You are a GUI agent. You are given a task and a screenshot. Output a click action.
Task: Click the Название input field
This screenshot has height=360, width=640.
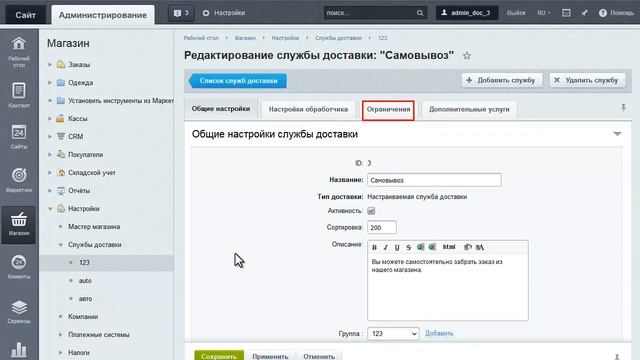click(434, 180)
